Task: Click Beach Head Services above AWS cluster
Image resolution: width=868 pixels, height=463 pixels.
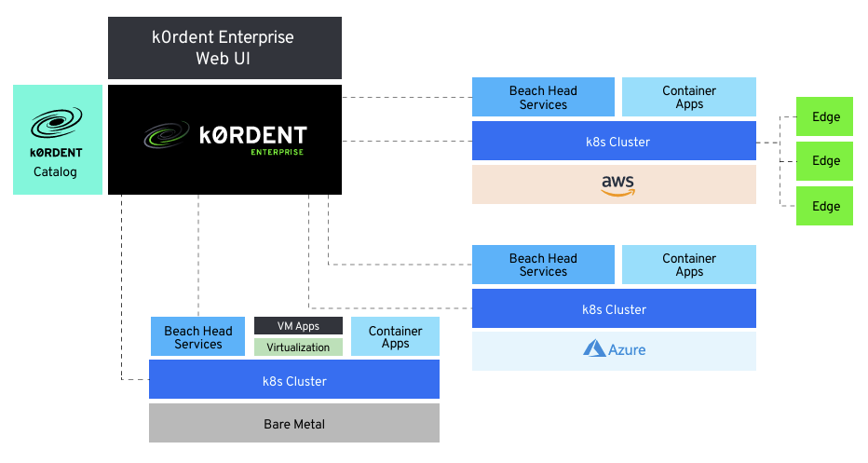Action: click(x=543, y=97)
